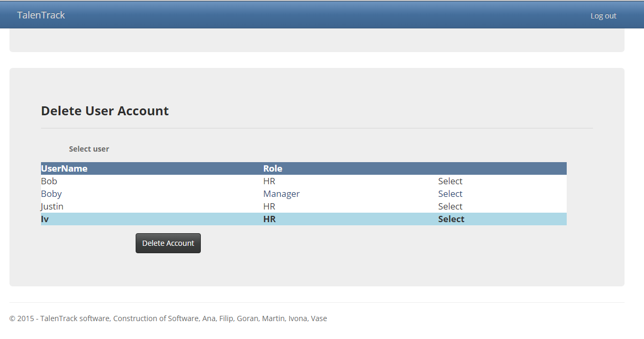
Task: Click the Role column header
Action: (x=272, y=168)
